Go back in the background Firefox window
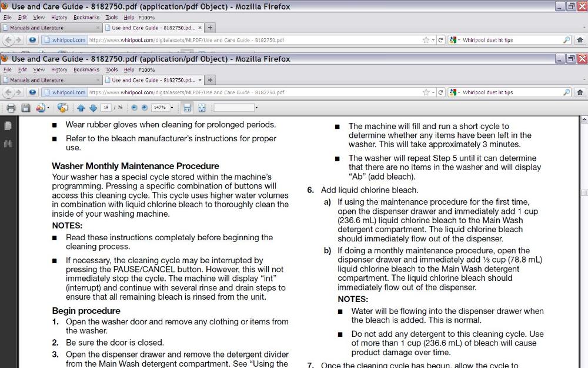Screen dimensions: 588x368 click(8, 40)
